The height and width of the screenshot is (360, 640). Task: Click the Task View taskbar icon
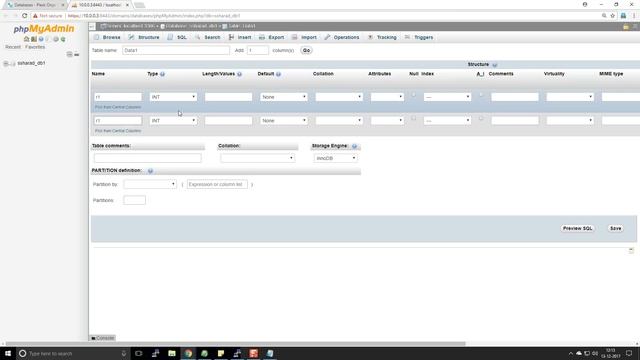[139, 353]
